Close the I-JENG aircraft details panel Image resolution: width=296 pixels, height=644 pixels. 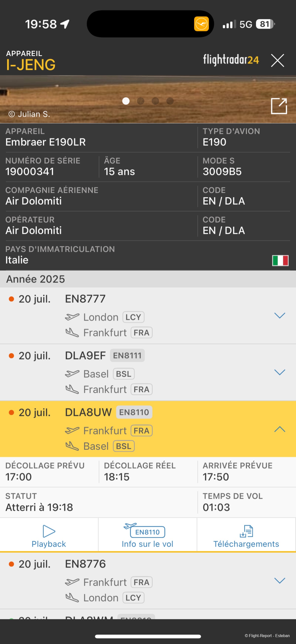(277, 60)
